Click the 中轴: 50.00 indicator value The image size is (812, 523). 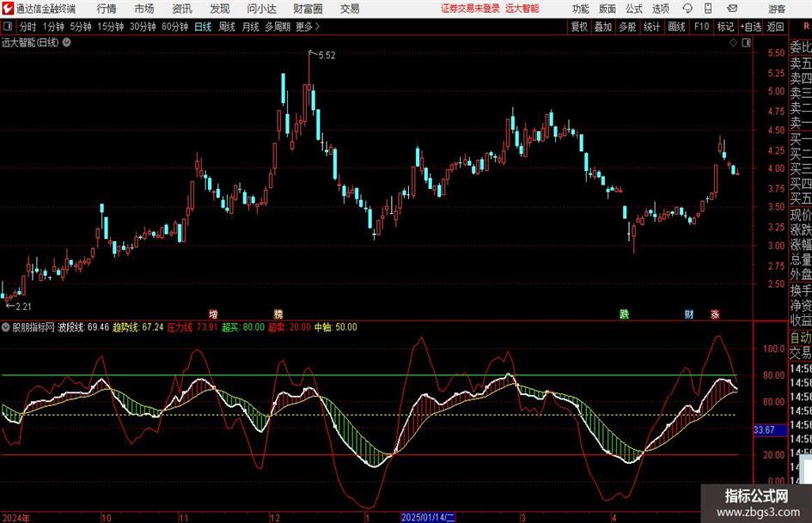[x=336, y=327]
